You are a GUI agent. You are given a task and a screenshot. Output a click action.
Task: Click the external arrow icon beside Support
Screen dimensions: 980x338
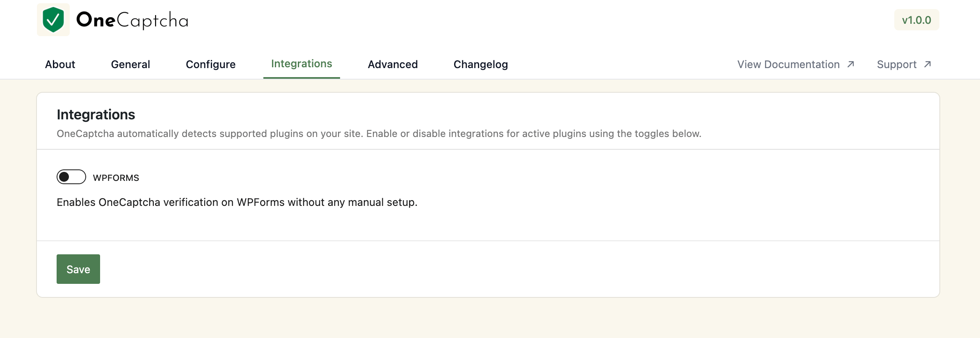(x=927, y=64)
